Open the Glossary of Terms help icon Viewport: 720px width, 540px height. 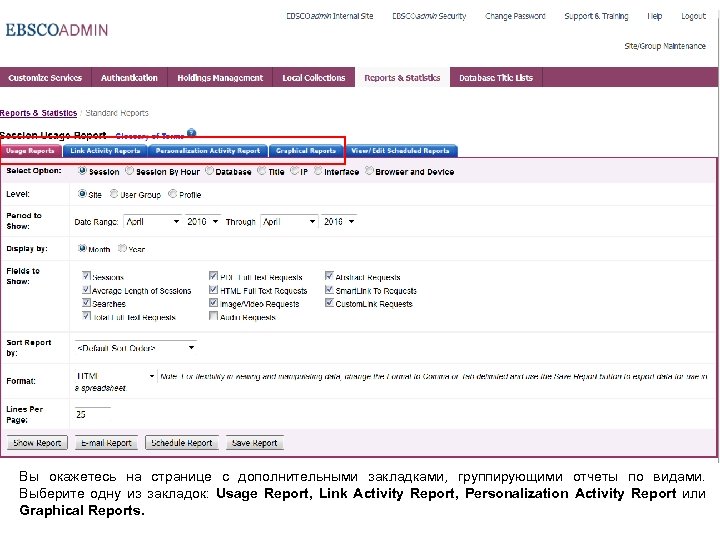[191, 133]
